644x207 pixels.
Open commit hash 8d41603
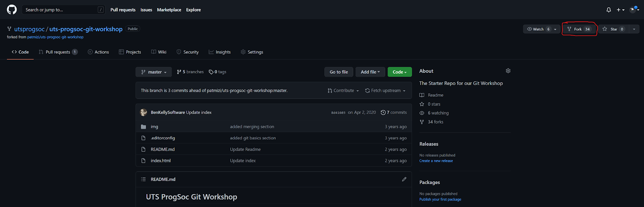[338, 113]
